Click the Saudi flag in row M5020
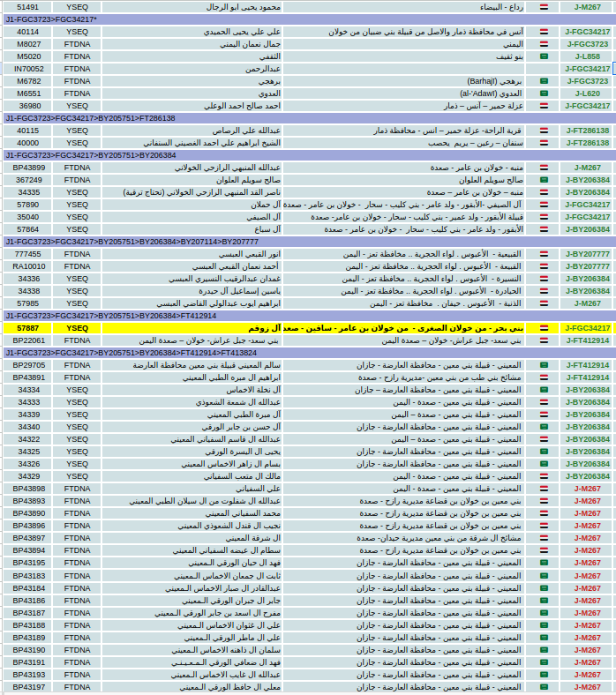616x695 pixels. tap(544, 56)
